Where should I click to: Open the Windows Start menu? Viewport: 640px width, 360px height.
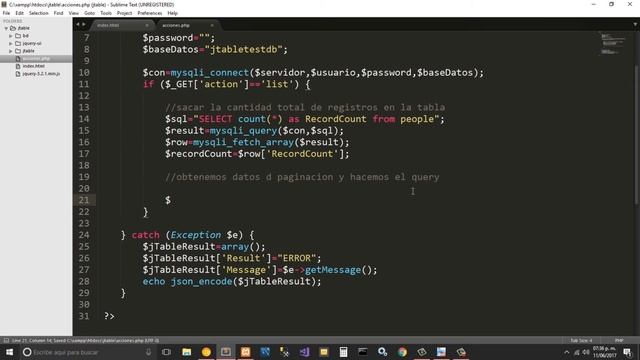click(x=9, y=352)
